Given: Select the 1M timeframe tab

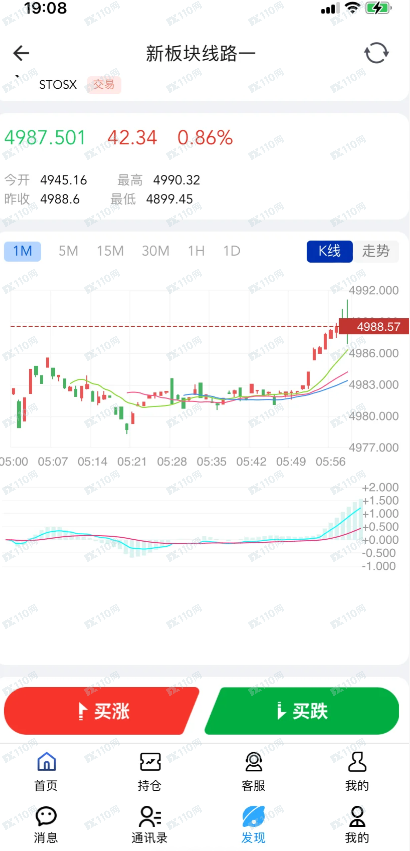Looking at the screenshot, I should pyautogui.click(x=22, y=251).
